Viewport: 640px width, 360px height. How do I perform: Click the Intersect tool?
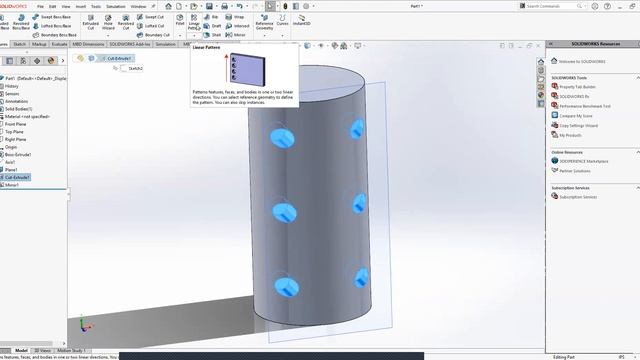(237, 26)
